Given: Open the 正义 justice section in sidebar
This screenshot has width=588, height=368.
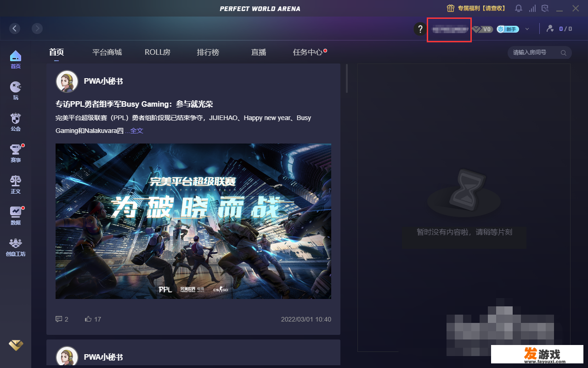Looking at the screenshot, I should 16,184.
